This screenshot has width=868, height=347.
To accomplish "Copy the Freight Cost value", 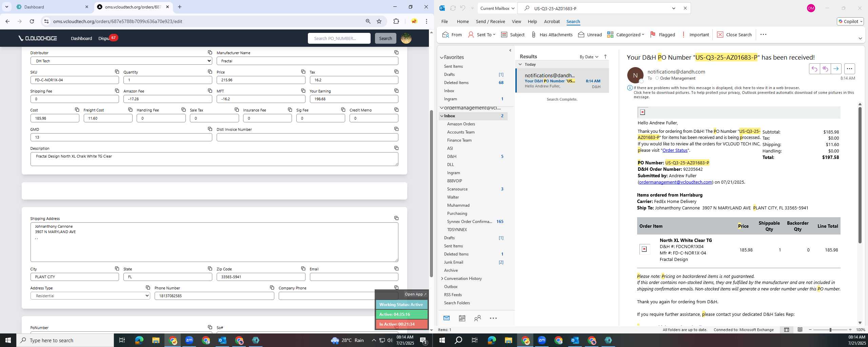I will point(130,109).
